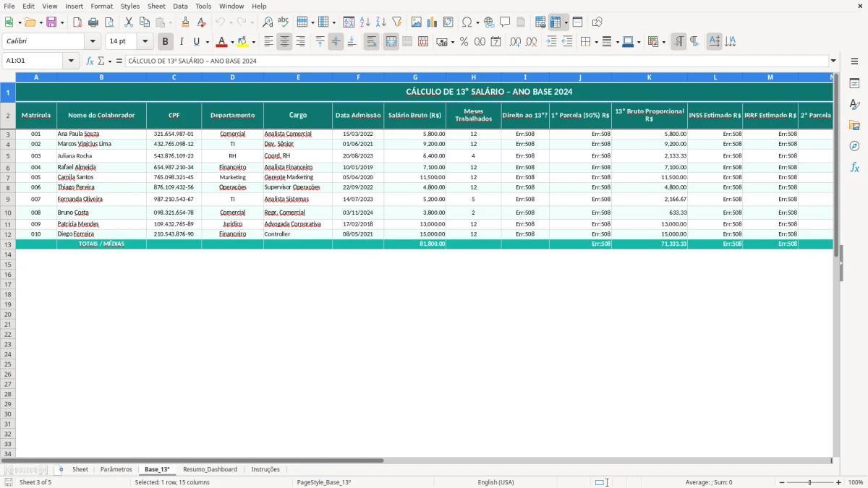Toggle Wrap Text
This screenshot has height=488, width=868.
[x=372, y=42]
